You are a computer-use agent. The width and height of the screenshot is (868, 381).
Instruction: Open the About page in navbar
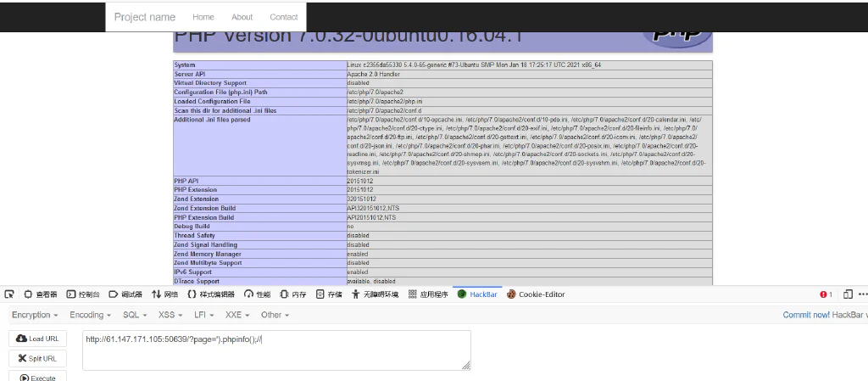point(242,17)
